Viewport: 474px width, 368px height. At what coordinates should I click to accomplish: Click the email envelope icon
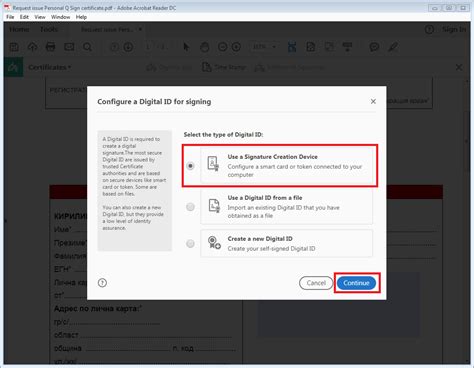pyautogui.click(x=69, y=47)
